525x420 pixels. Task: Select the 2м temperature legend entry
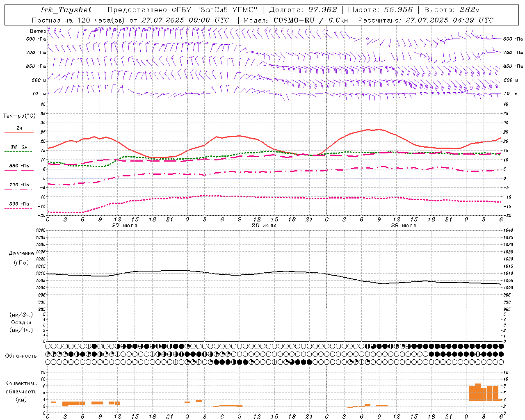[19, 128]
